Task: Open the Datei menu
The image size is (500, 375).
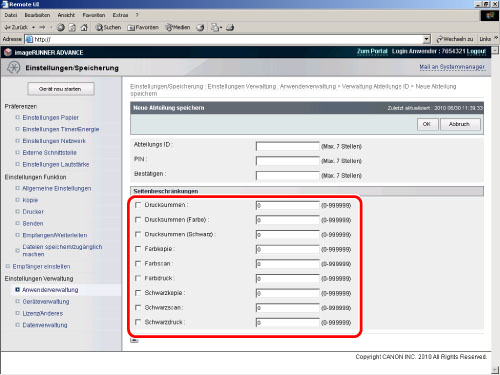Action: [11, 15]
